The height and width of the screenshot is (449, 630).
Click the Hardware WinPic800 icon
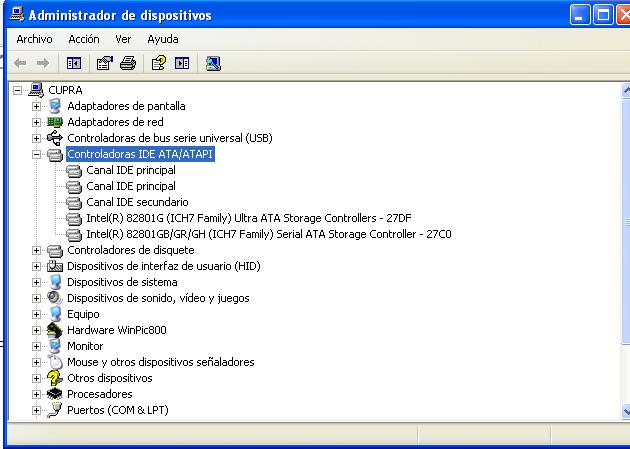55,330
